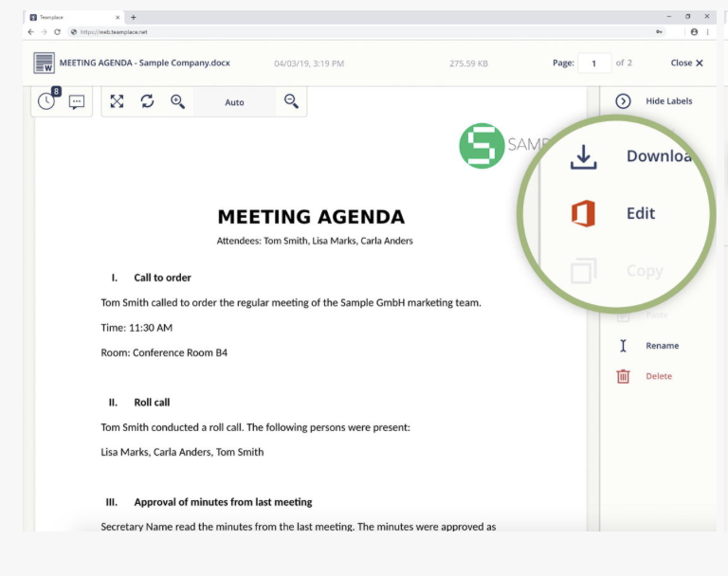This screenshot has width=728, height=576.
Task: Click the page number input field
Action: [594, 63]
